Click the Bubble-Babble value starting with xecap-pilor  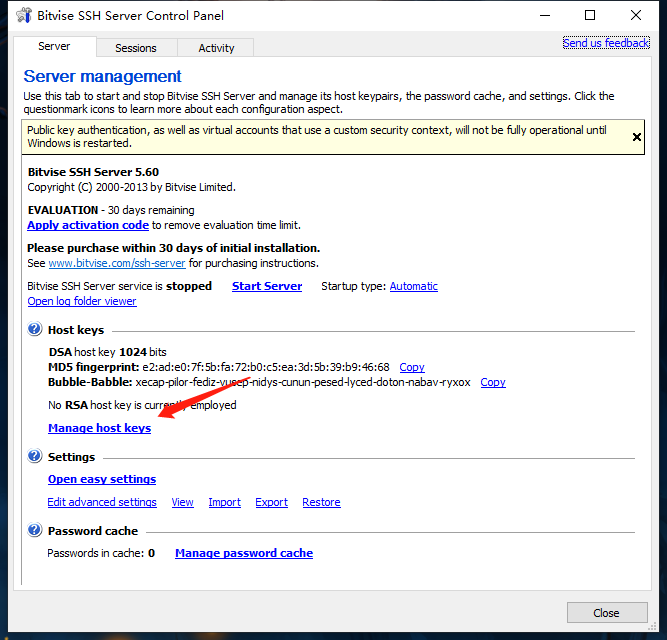click(302, 382)
